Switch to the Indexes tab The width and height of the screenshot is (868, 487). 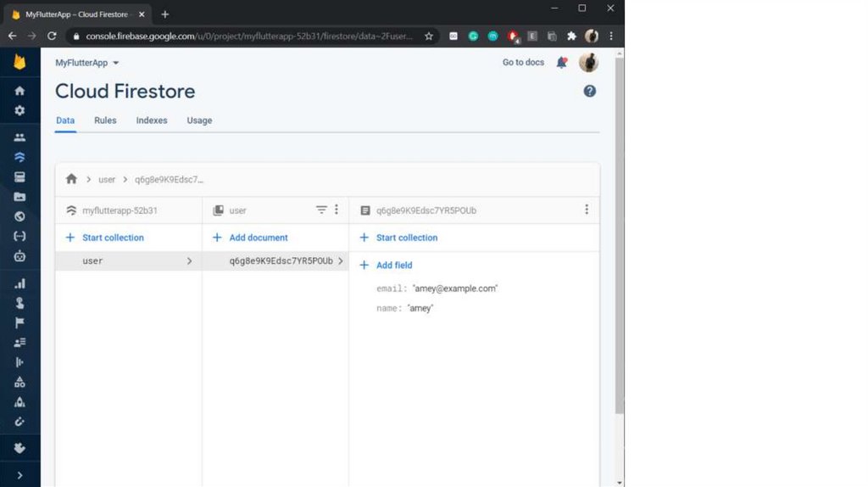pos(152,120)
